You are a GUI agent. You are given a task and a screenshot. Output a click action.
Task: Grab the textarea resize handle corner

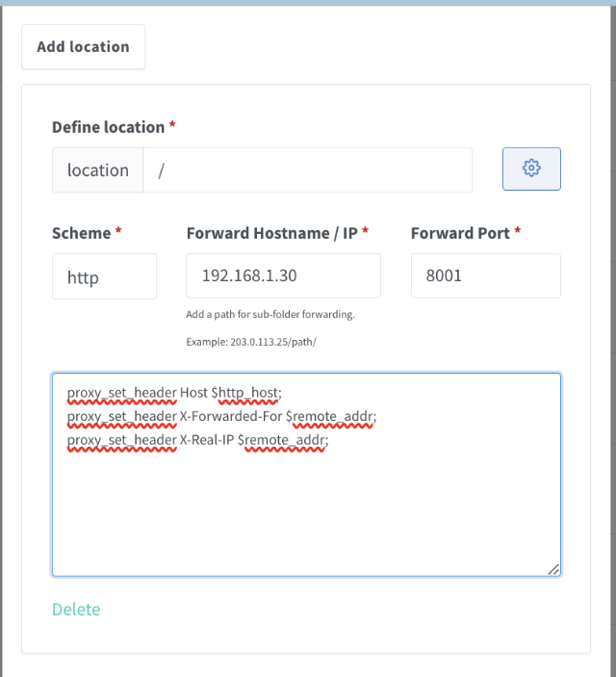point(553,569)
